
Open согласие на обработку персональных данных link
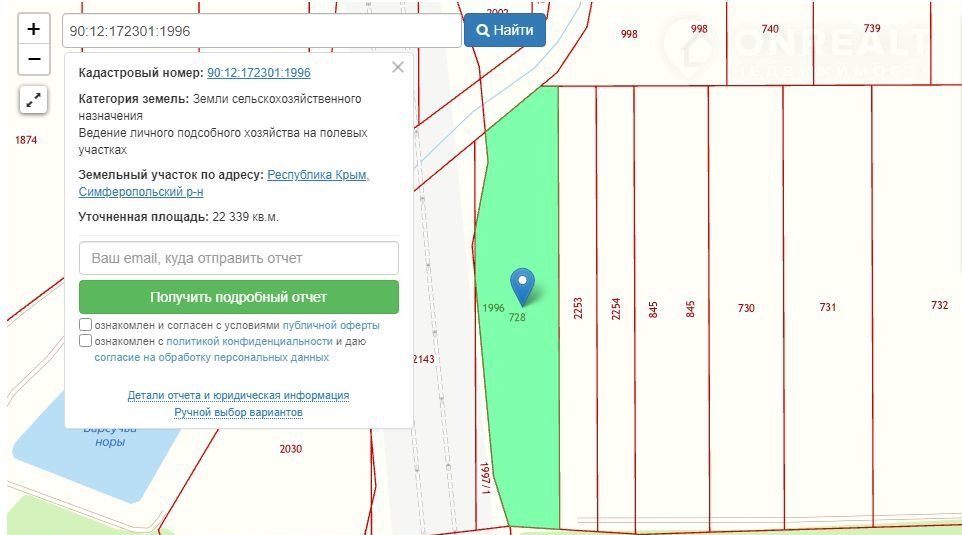(x=211, y=357)
